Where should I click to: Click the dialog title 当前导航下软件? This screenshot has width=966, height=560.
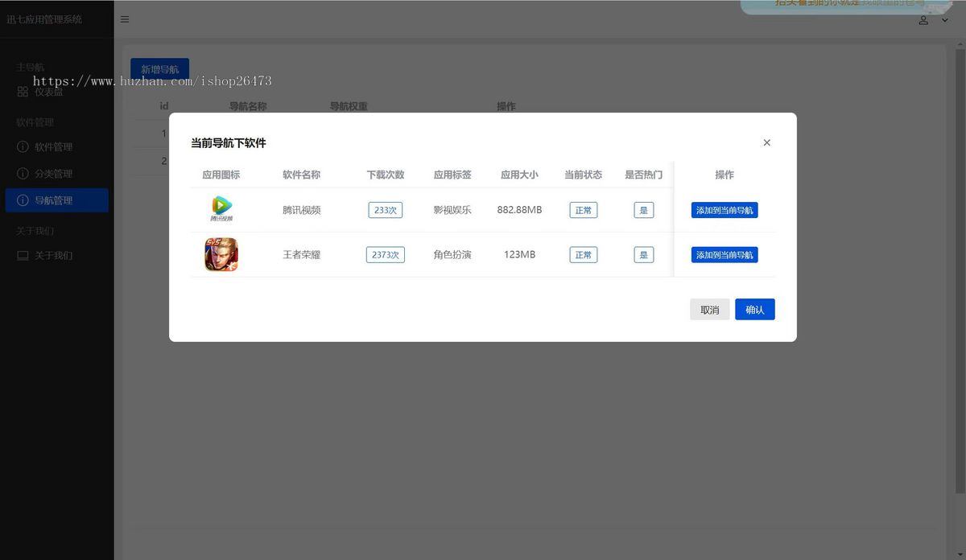(x=229, y=142)
